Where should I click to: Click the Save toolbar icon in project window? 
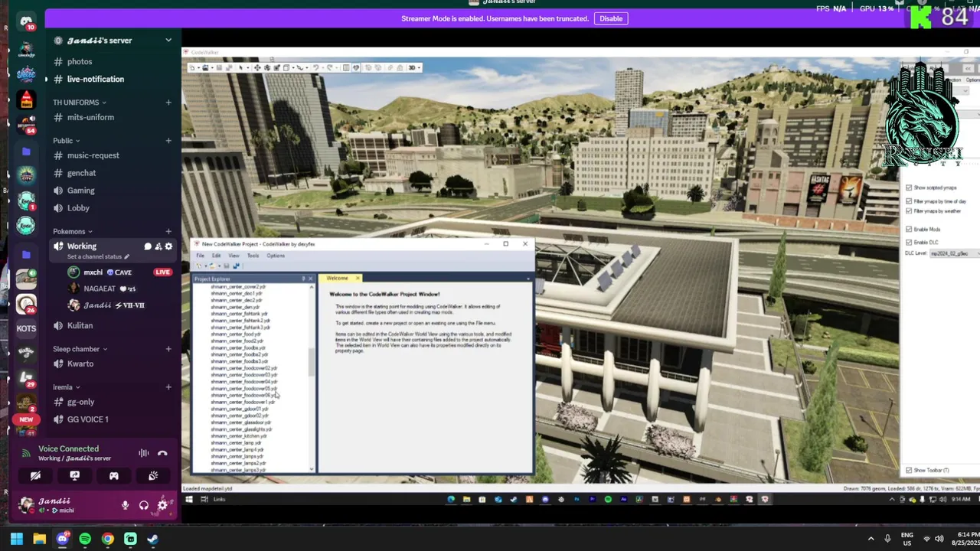tap(227, 266)
